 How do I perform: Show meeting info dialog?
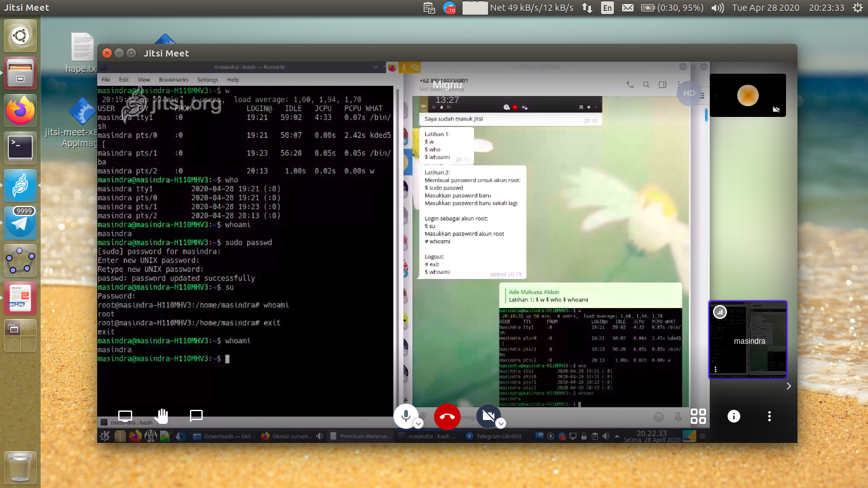[x=733, y=416]
